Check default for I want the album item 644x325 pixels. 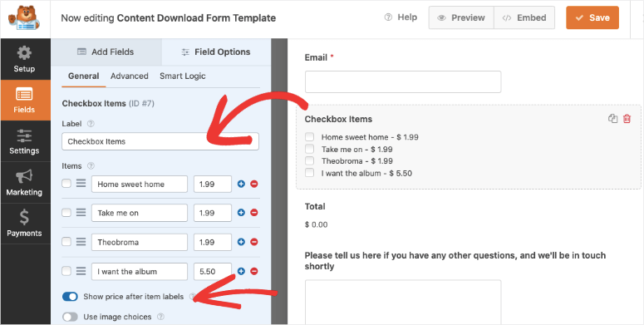click(x=66, y=271)
